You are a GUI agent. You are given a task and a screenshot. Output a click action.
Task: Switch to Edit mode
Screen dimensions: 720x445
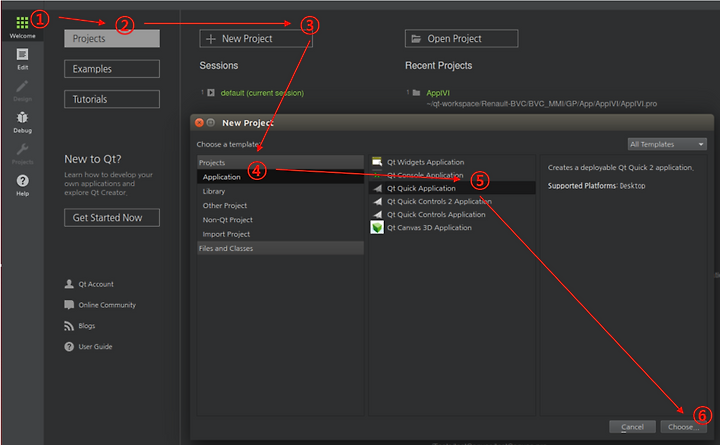coord(22,59)
